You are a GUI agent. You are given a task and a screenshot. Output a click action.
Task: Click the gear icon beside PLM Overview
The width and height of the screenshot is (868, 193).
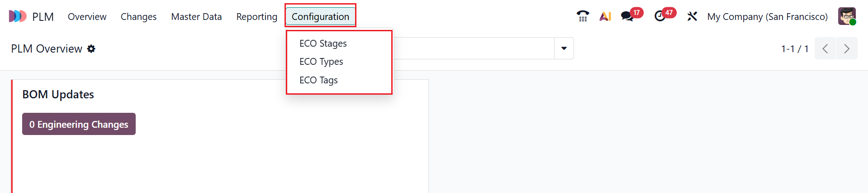pos(91,48)
